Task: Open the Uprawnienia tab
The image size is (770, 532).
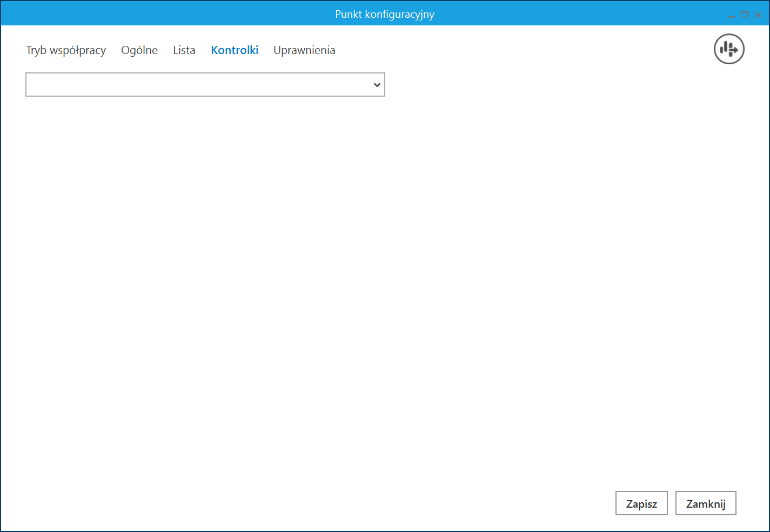Action: point(304,50)
